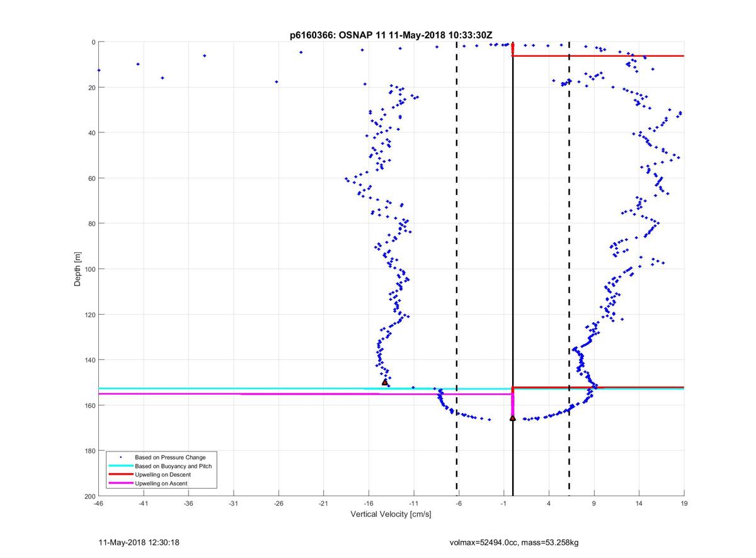The width and height of the screenshot is (756, 558).
Task: Click the x-axis tick label '-6'
Action: click(459, 503)
